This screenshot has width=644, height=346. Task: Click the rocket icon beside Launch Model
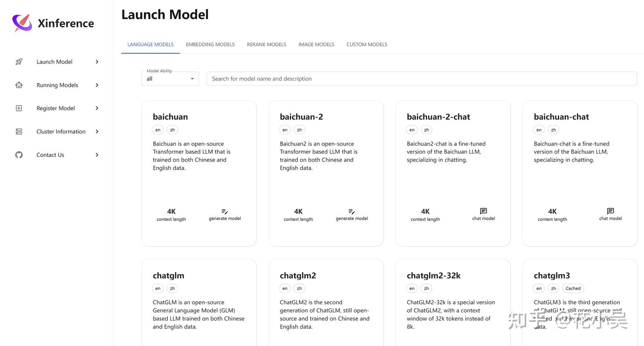pos(19,62)
